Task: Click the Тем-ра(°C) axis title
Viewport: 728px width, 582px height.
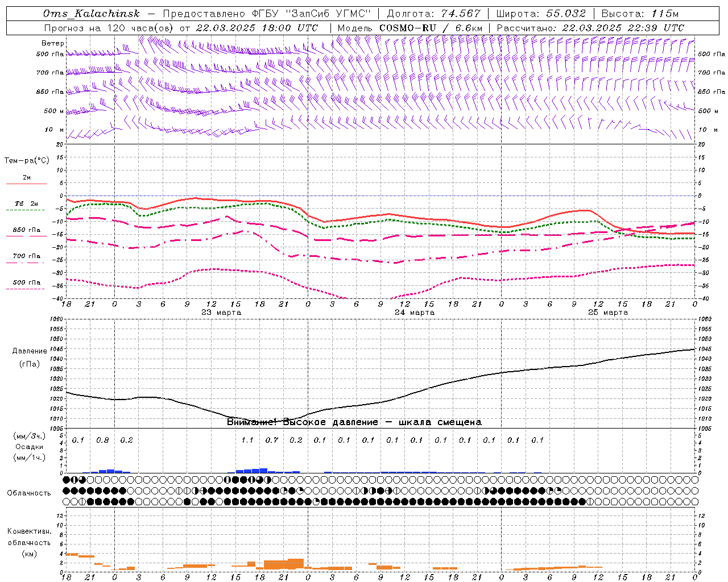Action: (27, 161)
